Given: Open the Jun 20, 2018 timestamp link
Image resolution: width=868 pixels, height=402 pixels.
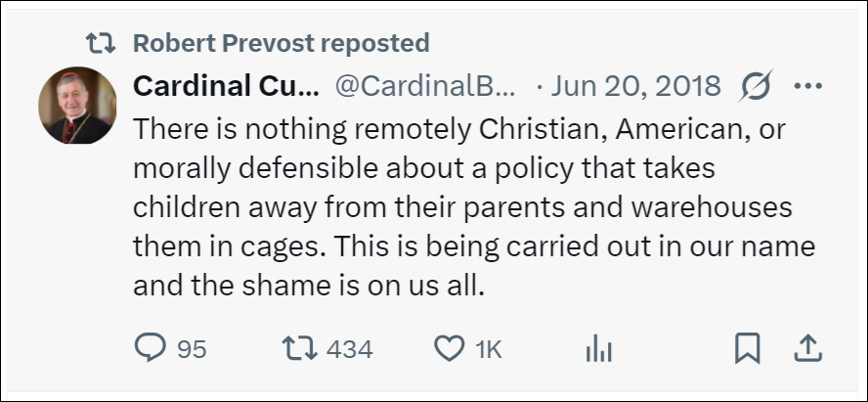Looking at the screenshot, I should 635,86.
